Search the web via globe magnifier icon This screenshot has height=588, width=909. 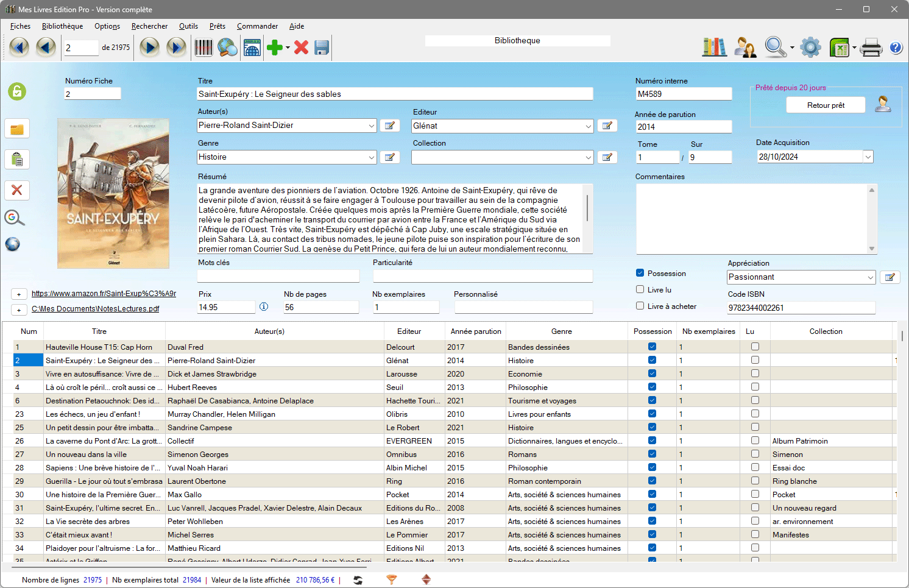pos(227,47)
